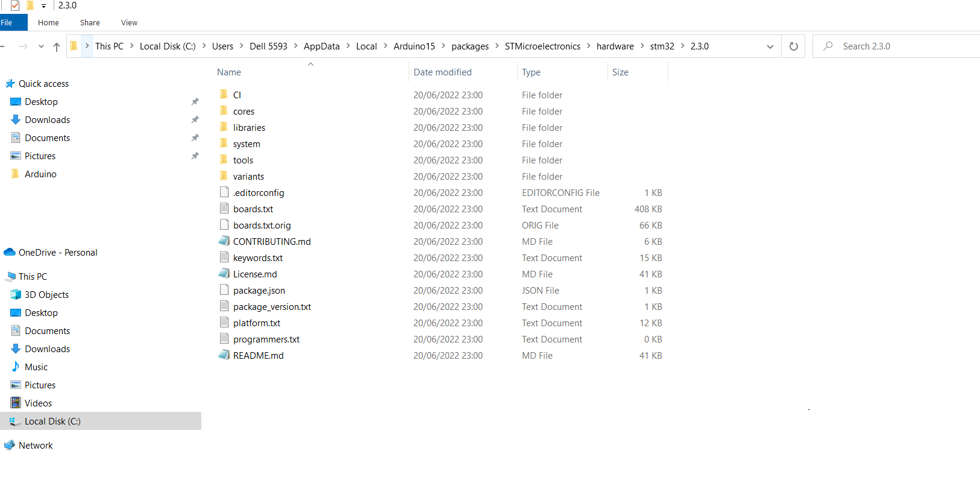The image size is (980, 483).
Task: Click STMicroelectronics in the address path
Action: (x=542, y=46)
